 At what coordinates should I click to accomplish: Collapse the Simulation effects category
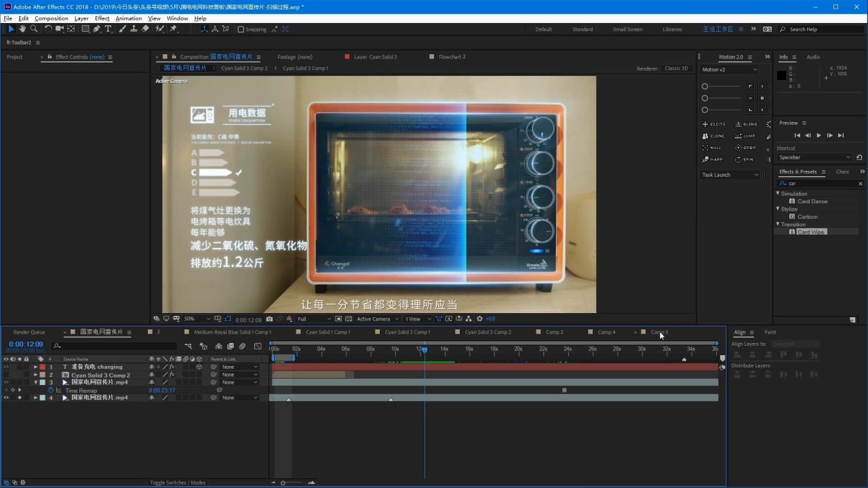point(778,194)
